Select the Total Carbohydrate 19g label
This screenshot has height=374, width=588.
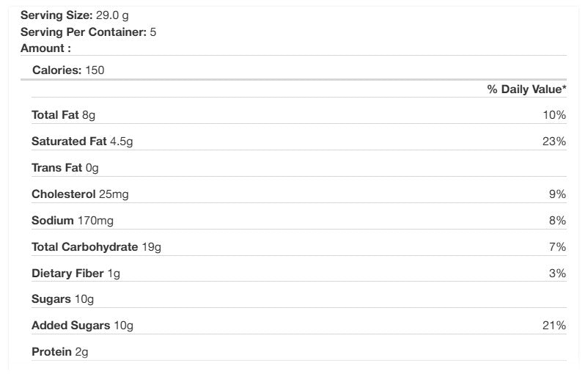pyautogui.click(x=96, y=247)
